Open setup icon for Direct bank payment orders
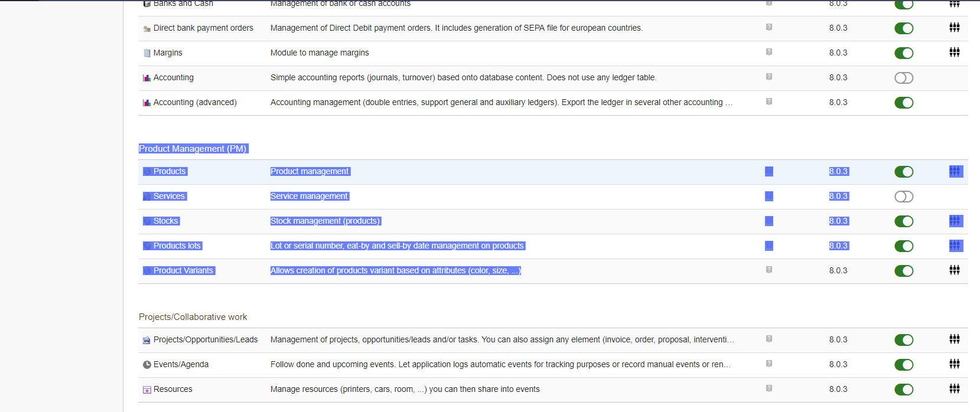The height and width of the screenshot is (412, 980). click(x=954, y=27)
